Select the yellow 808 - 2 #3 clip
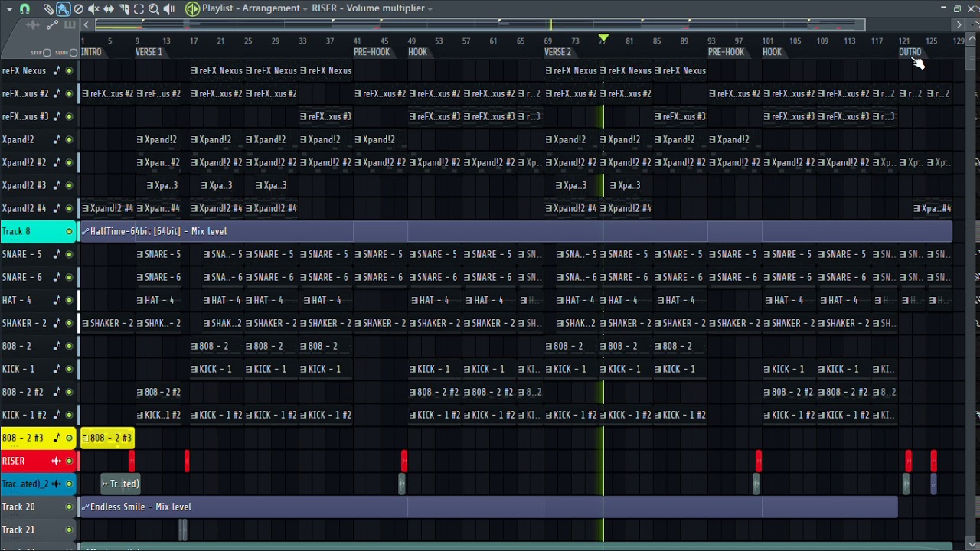The image size is (980, 551). pyautogui.click(x=107, y=438)
